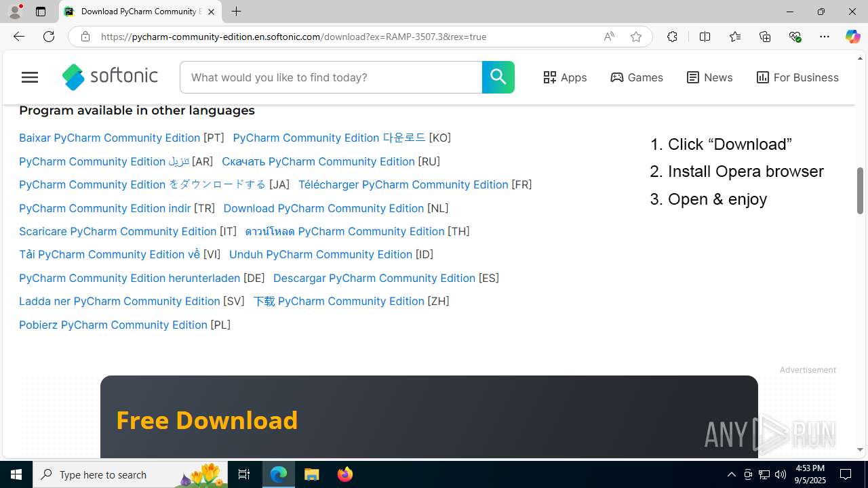Viewport: 868px width, 488px height.
Task: Open the Polish Pobierz PyCharm link
Action: click(113, 325)
